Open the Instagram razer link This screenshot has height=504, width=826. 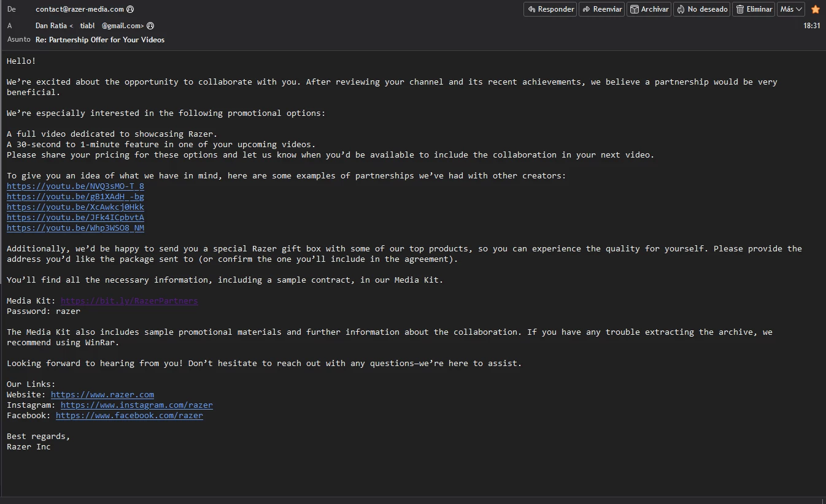[x=137, y=405]
